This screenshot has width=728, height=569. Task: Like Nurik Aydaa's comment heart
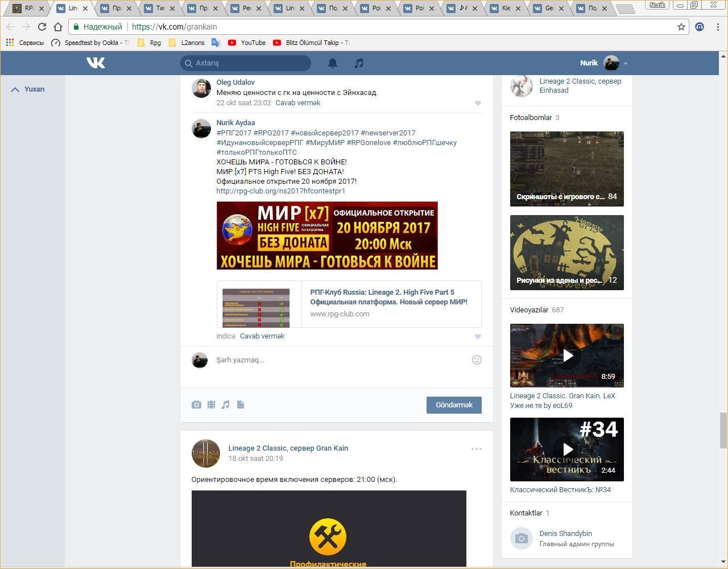coord(478,336)
